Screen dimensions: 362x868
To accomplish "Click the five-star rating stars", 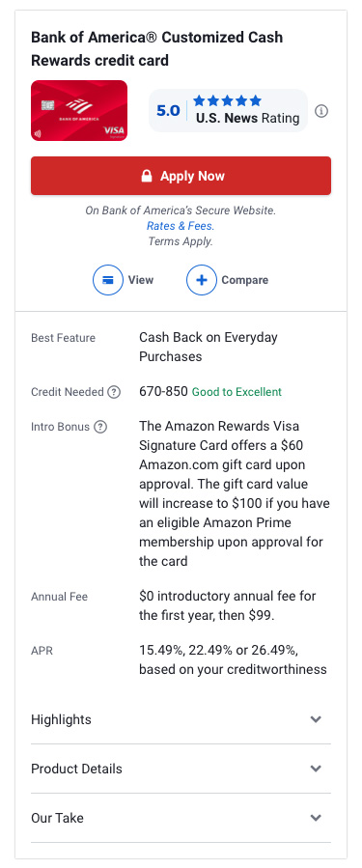I will 227,100.
